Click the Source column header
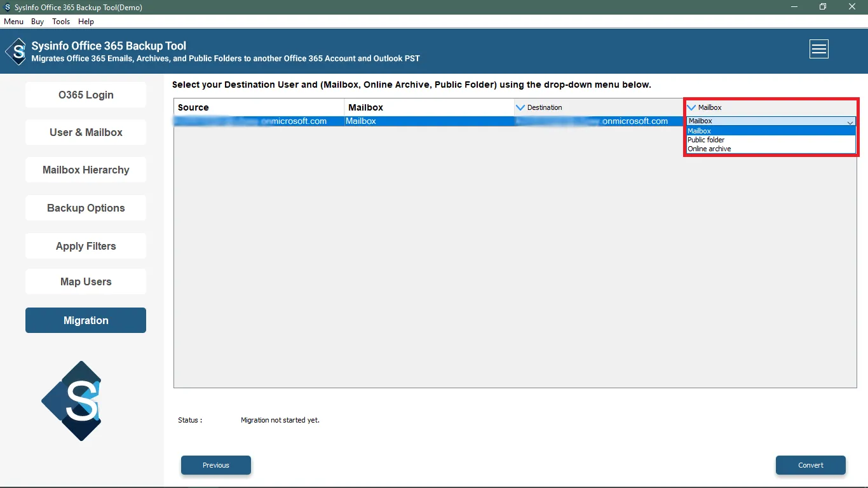The height and width of the screenshot is (488, 868). (x=259, y=107)
